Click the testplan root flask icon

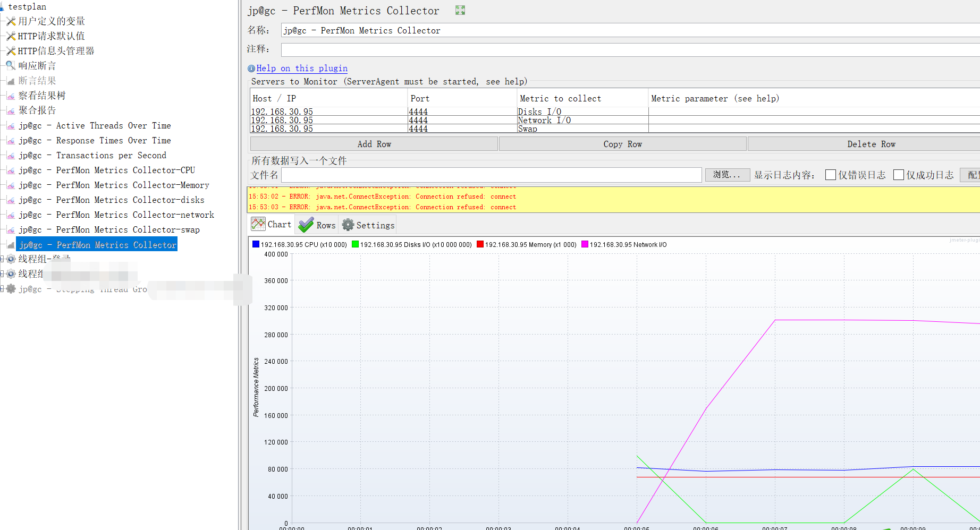pyautogui.click(x=2, y=6)
